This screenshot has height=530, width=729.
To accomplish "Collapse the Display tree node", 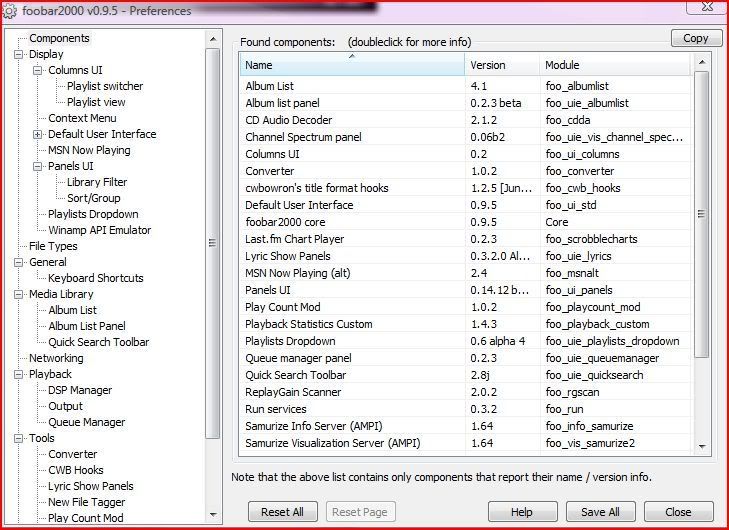I will tap(19, 54).
